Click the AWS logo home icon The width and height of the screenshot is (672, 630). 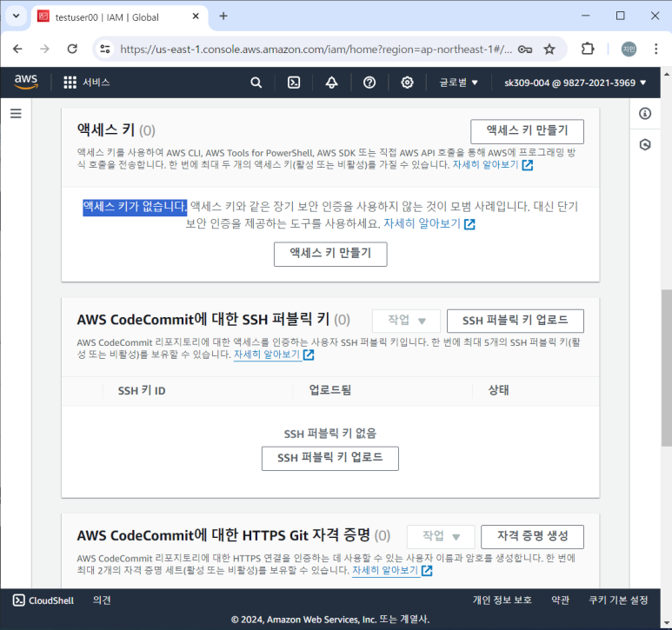point(26,82)
